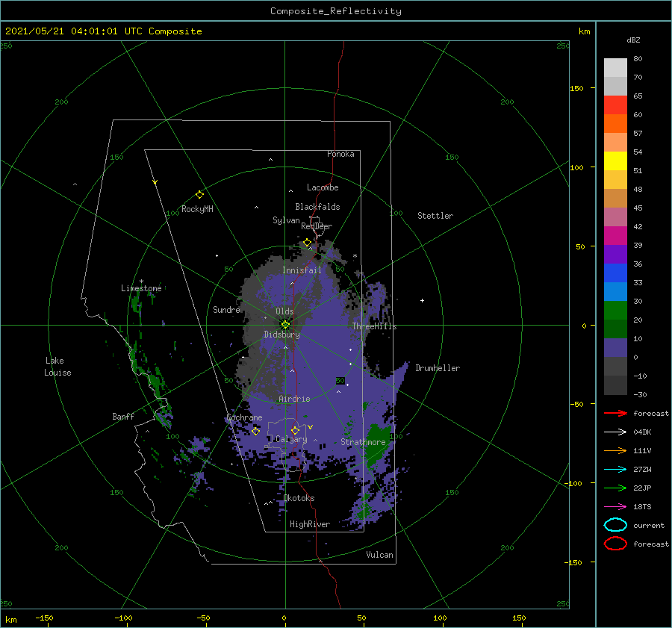Click the red forecast arrow in the legend
672x628 pixels.
[615, 413]
